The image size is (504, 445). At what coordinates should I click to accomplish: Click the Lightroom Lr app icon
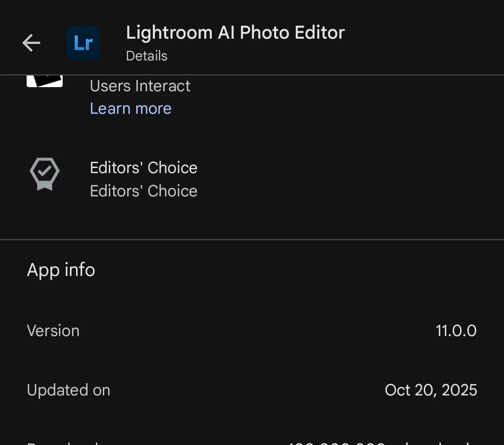tap(83, 43)
